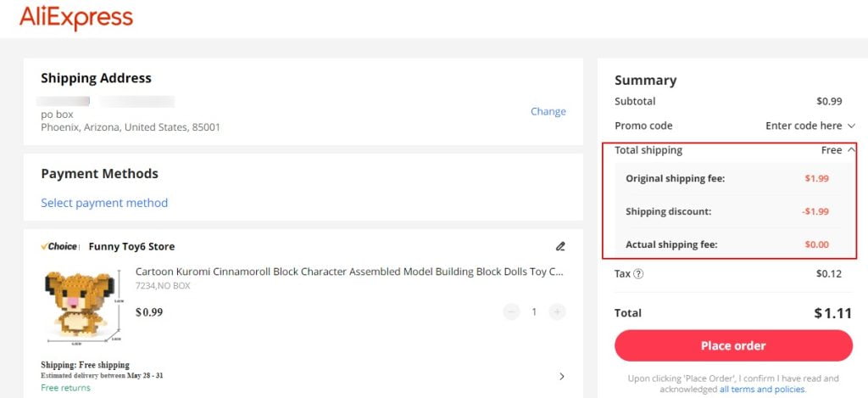Open the all terms and policies link
The width and height of the screenshot is (868, 398).
(762, 390)
